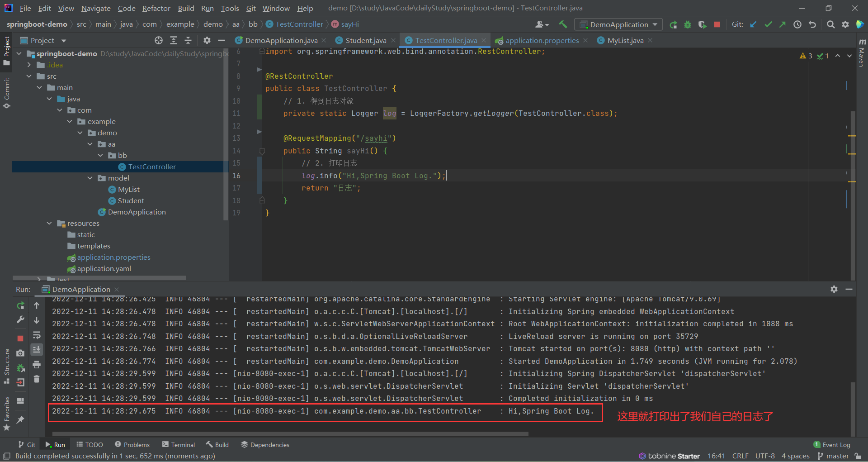868x462 pixels.
Task: Open Terminal tool window
Action: (x=179, y=445)
